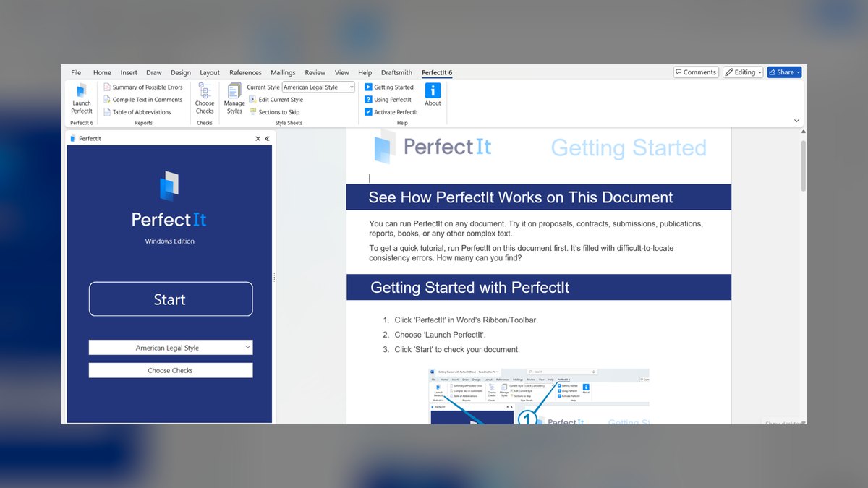Collapse the ribbon with chevron arrow
868x488 pixels.
[x=797, y=121]
